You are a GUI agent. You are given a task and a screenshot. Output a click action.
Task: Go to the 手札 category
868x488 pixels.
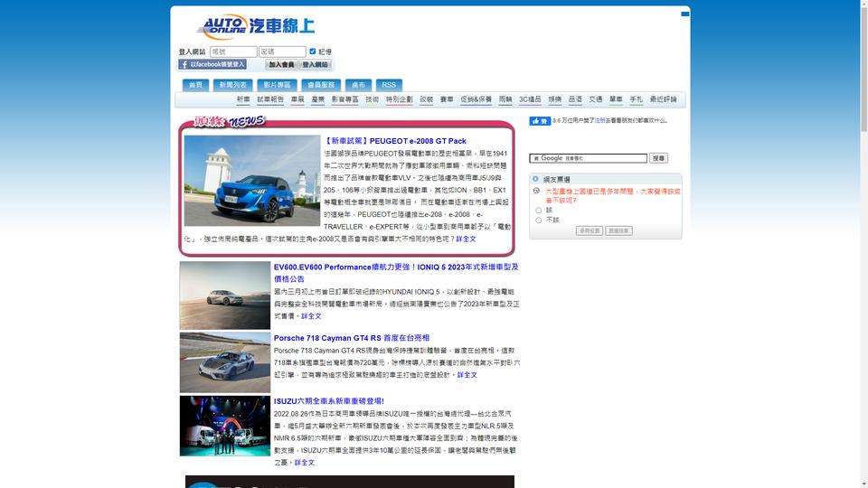(636, 99)
